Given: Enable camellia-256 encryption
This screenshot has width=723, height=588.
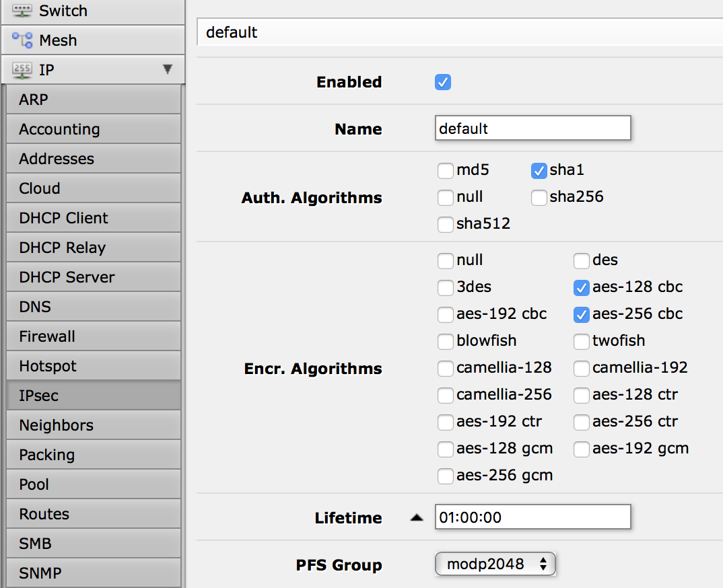Looking at the screenshot, I should click(446, 395).
